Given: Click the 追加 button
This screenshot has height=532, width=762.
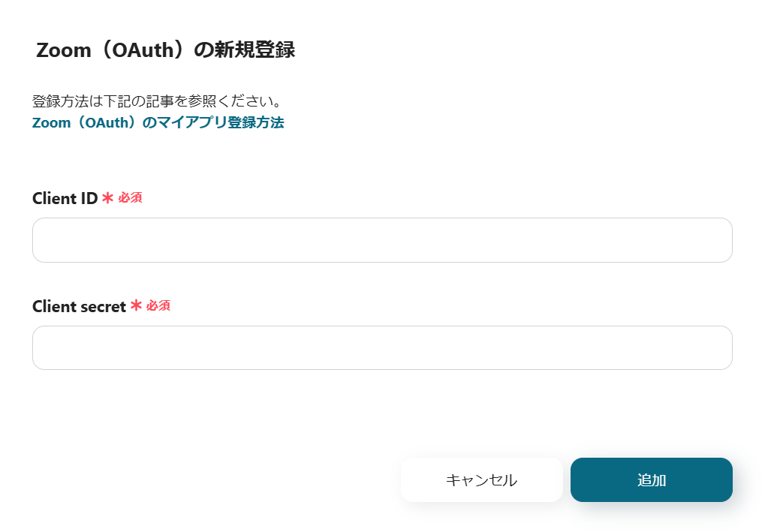Looking at the screenshot, I should click(x=651, y=480).
